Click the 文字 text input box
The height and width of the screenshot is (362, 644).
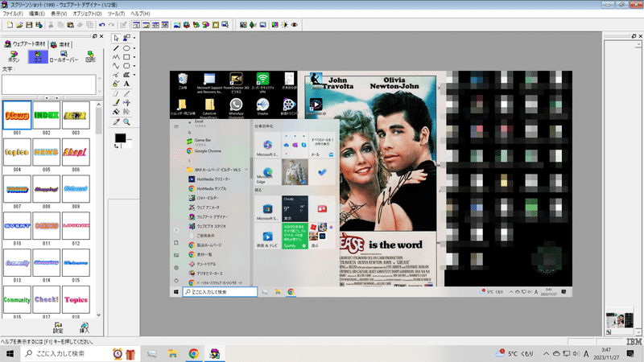point(49,84)
